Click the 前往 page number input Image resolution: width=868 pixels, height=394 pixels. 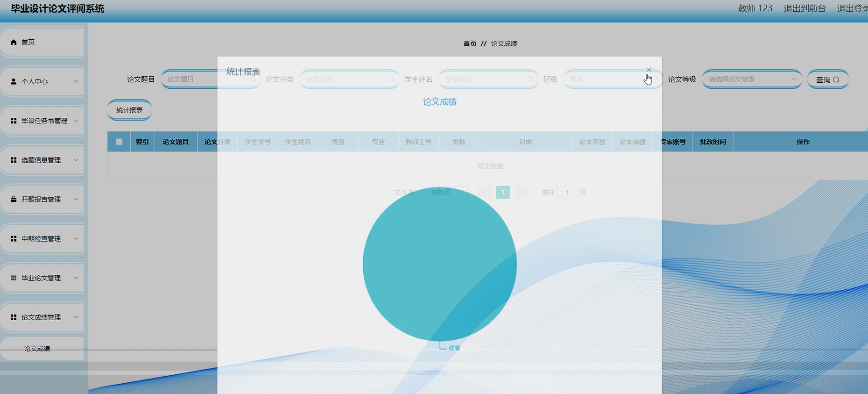click(x=567, y=192)
